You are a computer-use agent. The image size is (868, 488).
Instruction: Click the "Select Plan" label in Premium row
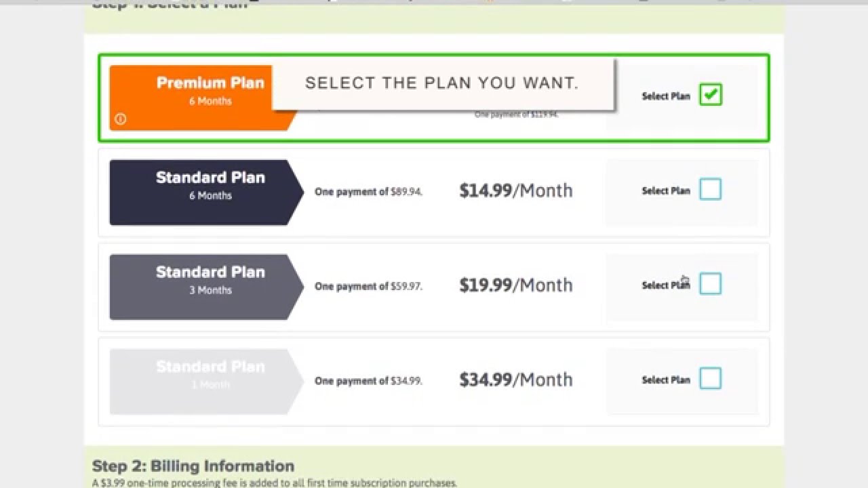tap(665, 96)
